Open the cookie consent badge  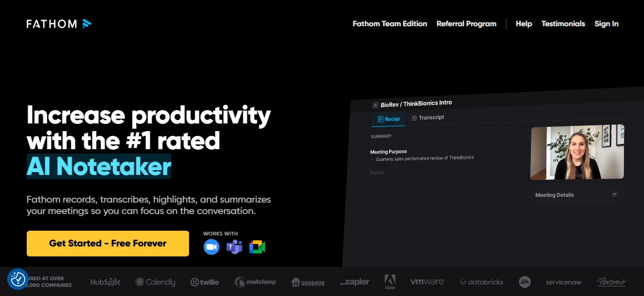tap(18, 279)
